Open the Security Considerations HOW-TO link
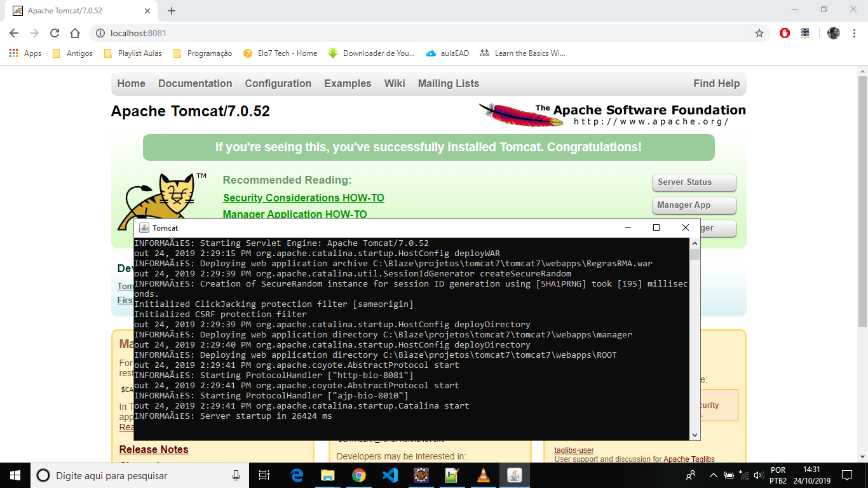This screenshot has height=488, width=868. 303,198
